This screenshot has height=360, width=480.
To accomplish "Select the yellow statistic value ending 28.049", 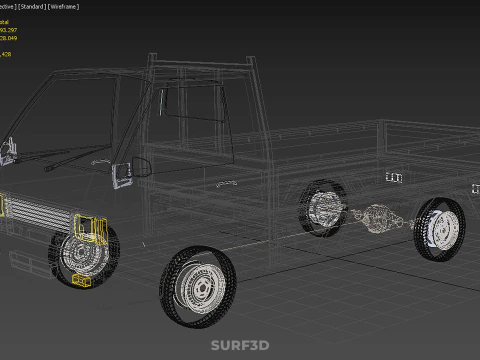I will (8, 38).
